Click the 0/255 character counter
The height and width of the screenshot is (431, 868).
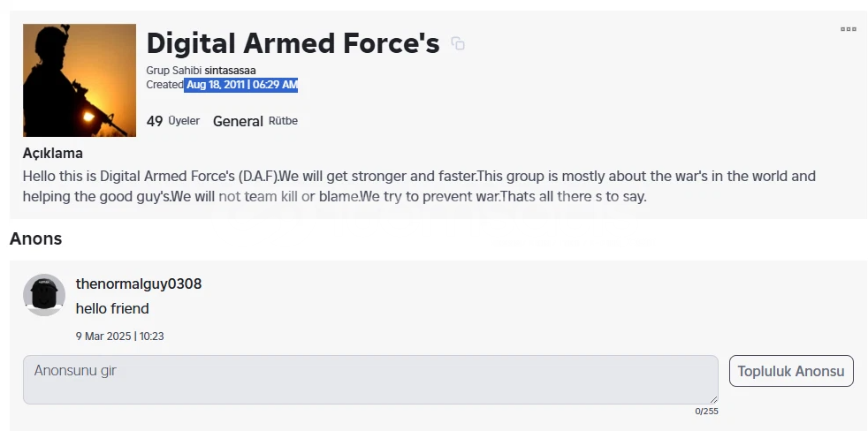click(707, 411)
